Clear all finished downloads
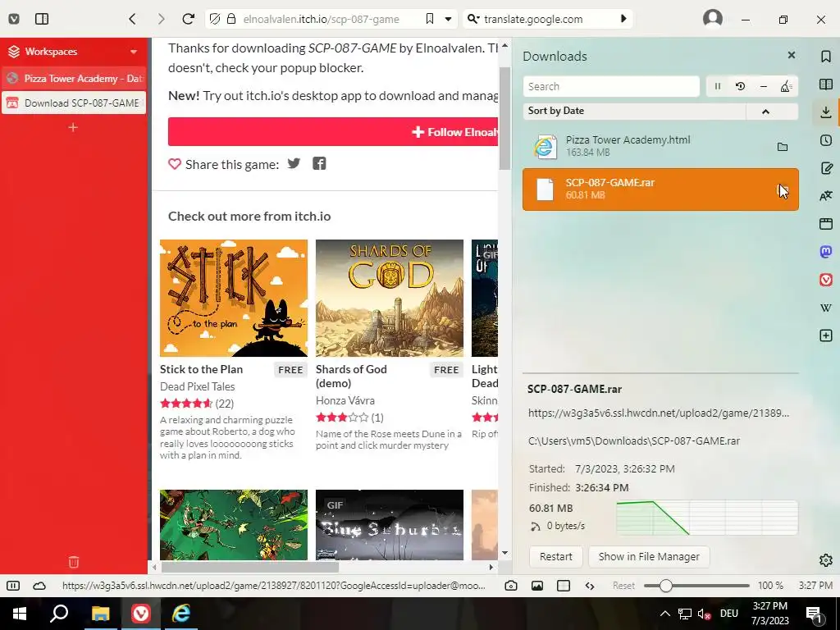840x630 pixels. [x=786, y=86]
